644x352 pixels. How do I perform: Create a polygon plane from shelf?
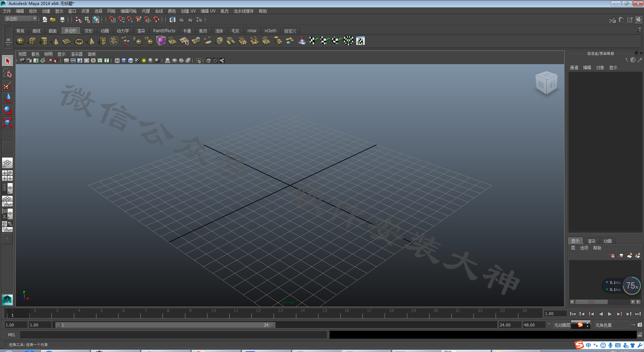[67, 41]
